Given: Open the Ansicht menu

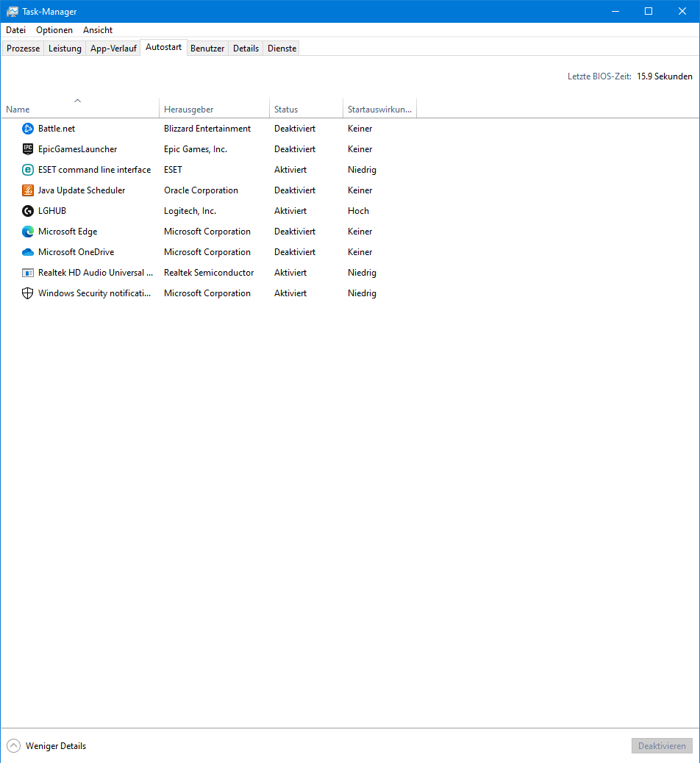Looking at the screenshot, I should (x=97, y=29).
